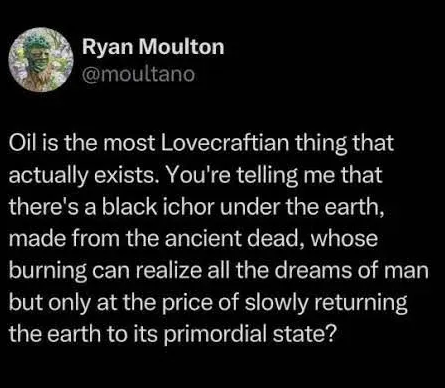The image size is (445, 388).
Task: Select the word exists in the second line
Action: coord(126,175)
